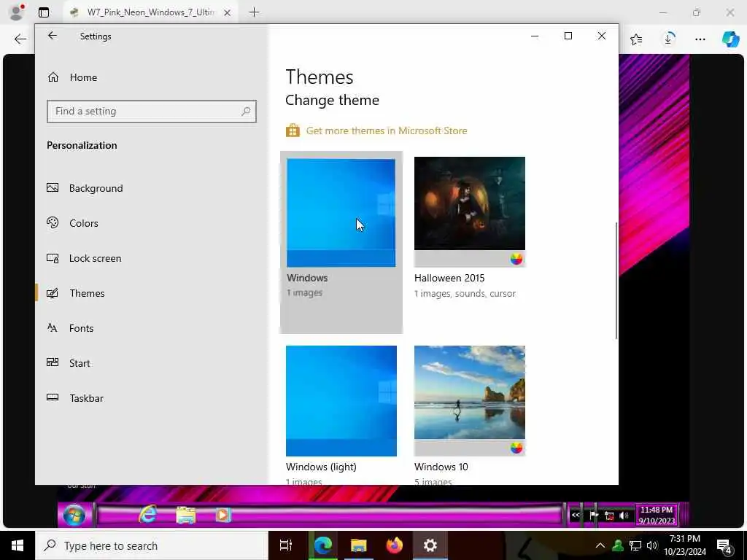The image size is (747, 560).
Task: Open a new browser tab
Action: pos(255,12)
